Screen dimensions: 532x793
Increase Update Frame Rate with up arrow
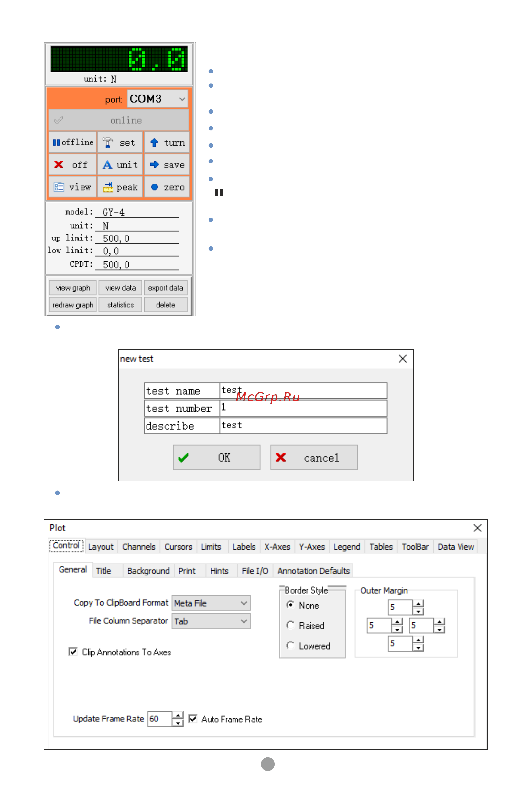[x=178, y=715]
